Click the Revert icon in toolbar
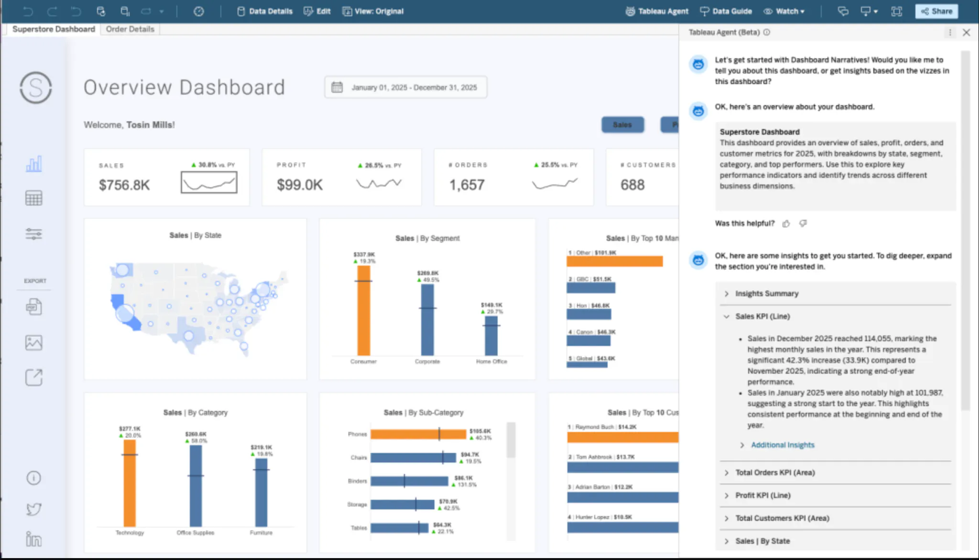This screenshot has height=560, width=979. (76, 11)
